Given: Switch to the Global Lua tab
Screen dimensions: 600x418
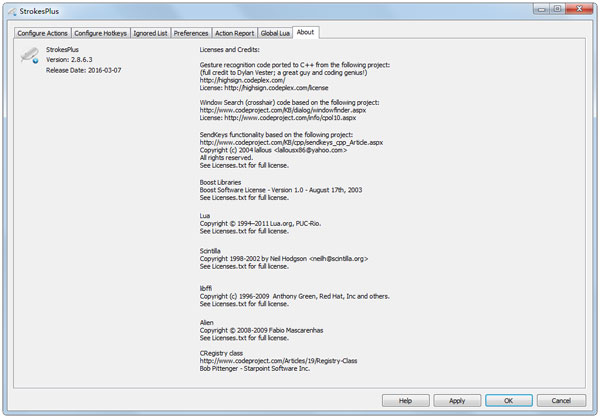Looking at the screenshot, I should click(275, 33).
